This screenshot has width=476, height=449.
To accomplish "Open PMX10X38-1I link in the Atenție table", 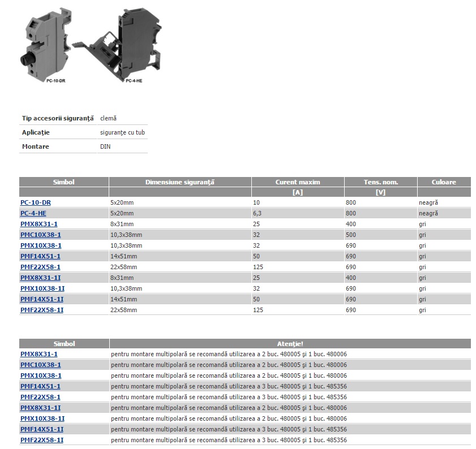I will tap(42, 418).
